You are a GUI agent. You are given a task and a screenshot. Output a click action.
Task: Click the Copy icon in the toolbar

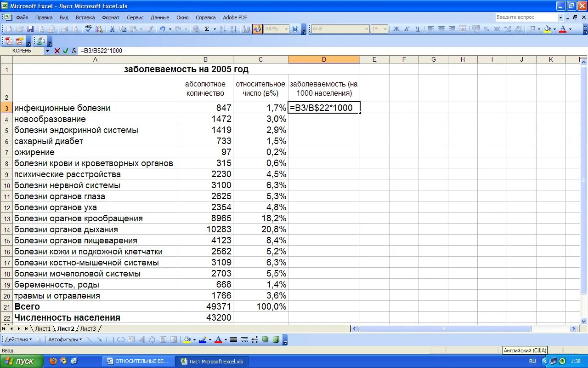(123, 29)
